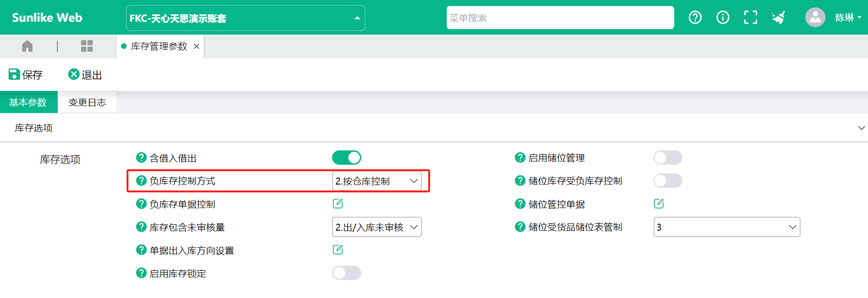
Task: Open edit icon for 储位管控单据
Action: [659, 203]
